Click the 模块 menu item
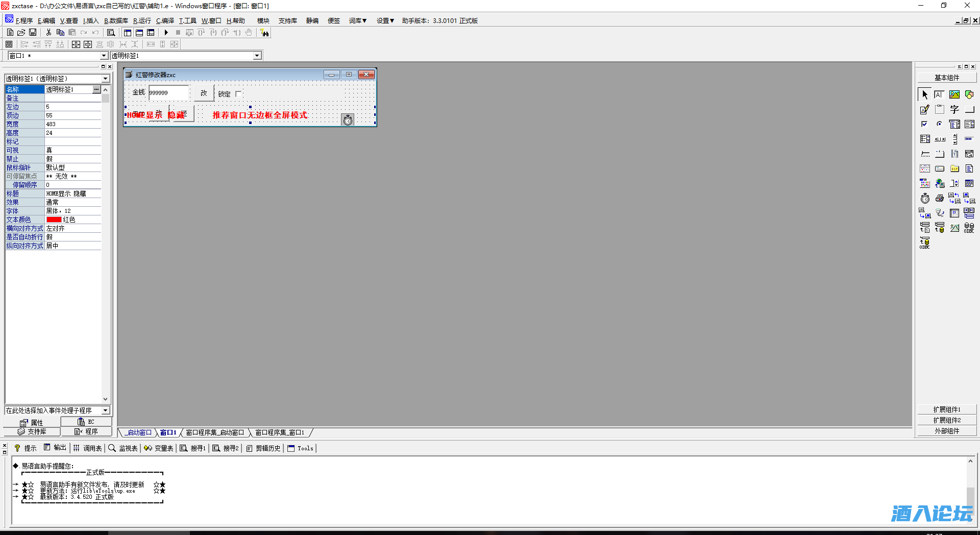 (x=263, y=21)
